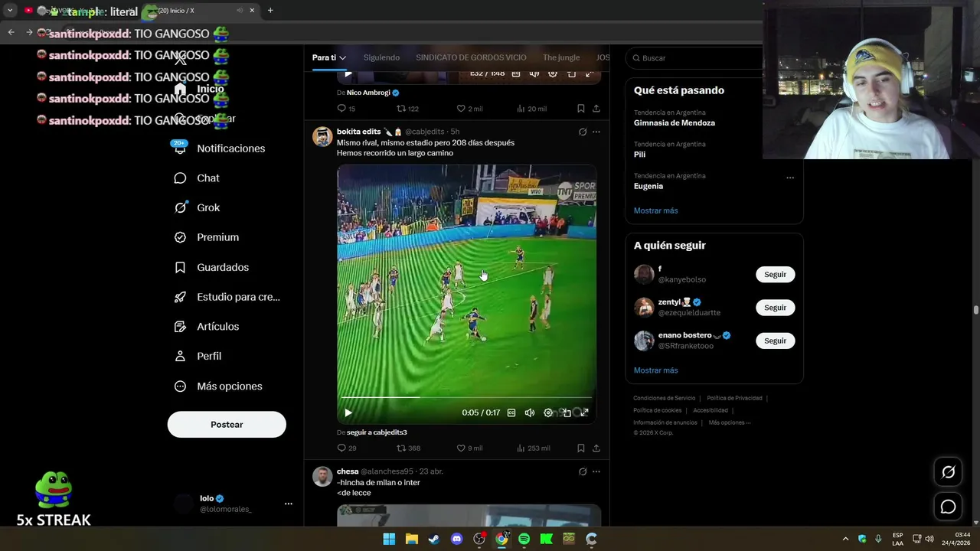
Task: Open Steam from the taskbar
Action: pyautogui.click(x=434, y=539)
